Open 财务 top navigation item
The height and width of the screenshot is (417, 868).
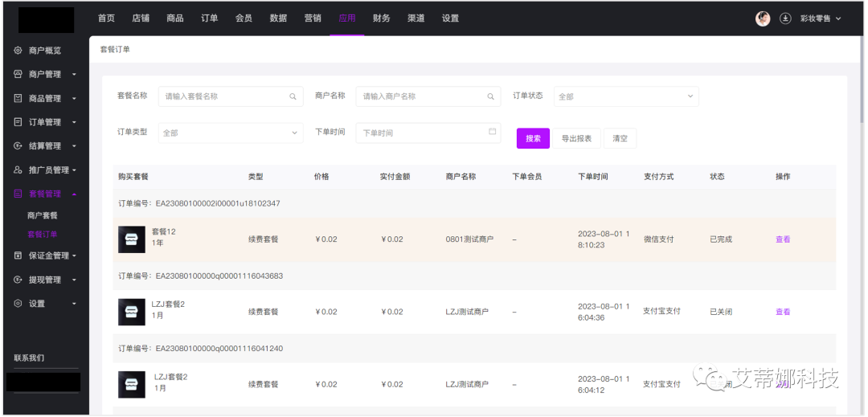(382, 18)
